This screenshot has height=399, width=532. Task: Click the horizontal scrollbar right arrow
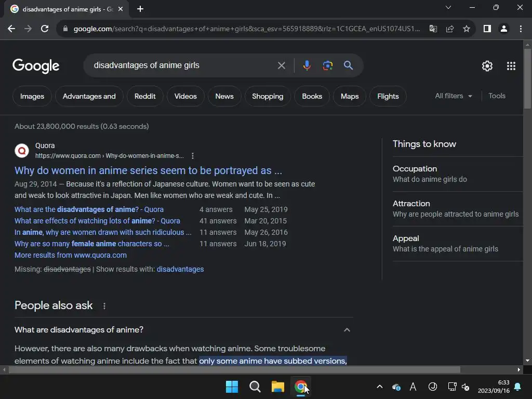[x=519, y=369]
